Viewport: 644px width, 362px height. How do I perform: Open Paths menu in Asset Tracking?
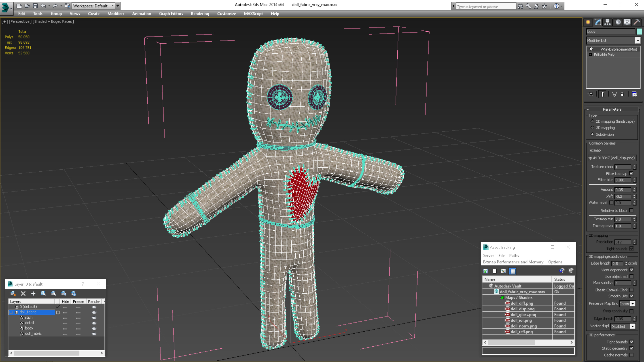coord(514,256)
